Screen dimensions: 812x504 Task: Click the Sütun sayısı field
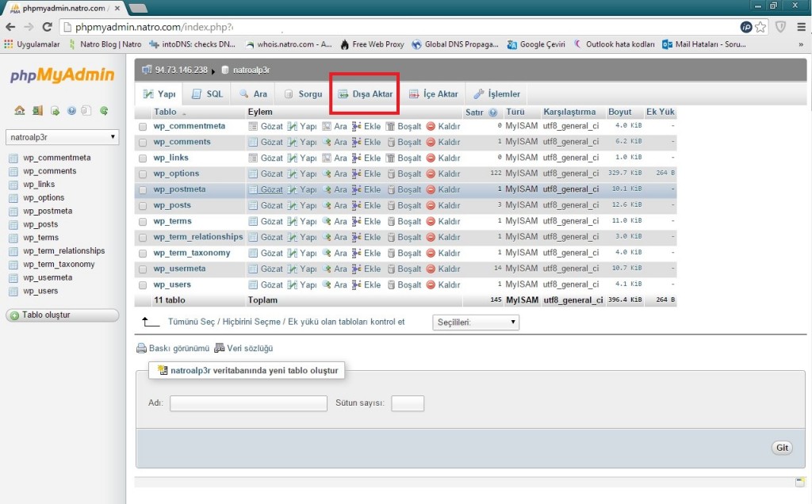[408, 403]
